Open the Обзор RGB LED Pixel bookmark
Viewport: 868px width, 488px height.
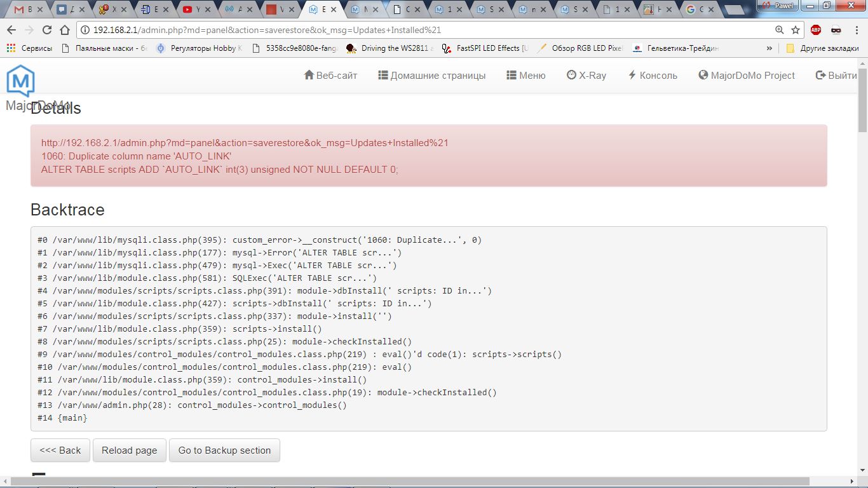pyautogui.click(x=580, y=48)
